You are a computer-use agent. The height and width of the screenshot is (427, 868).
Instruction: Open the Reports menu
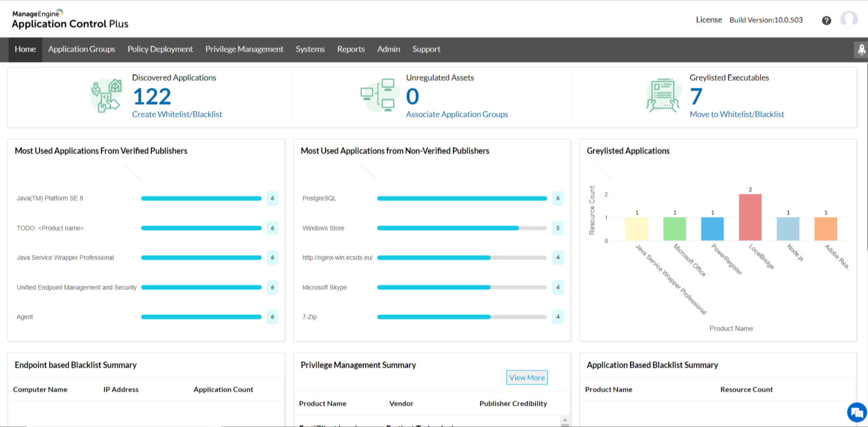tap(351, 49)
